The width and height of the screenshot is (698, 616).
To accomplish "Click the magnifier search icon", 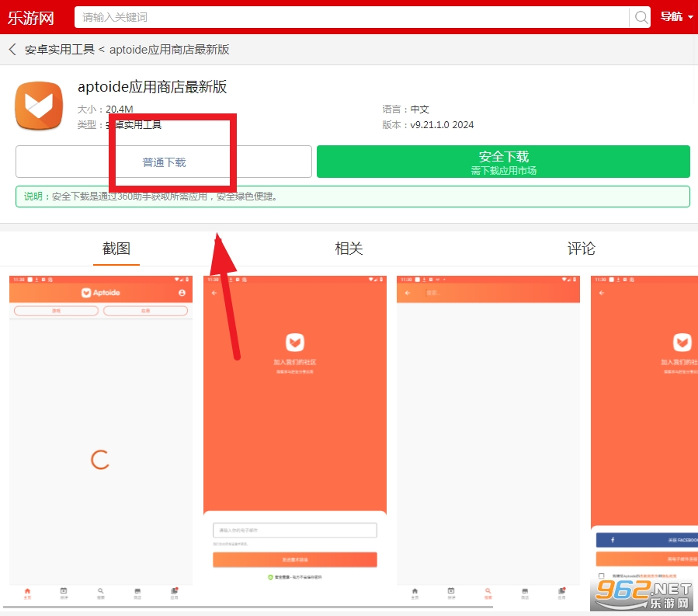I will (641, 17).
